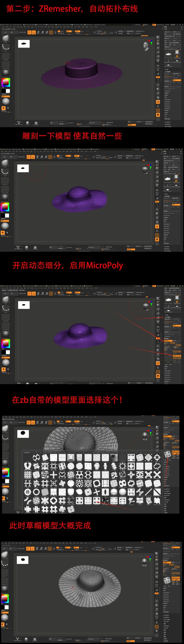
Task: Click the white canvas thumbnail in the first screenshot
Action: pyautogui.click(x=24, y=44)
